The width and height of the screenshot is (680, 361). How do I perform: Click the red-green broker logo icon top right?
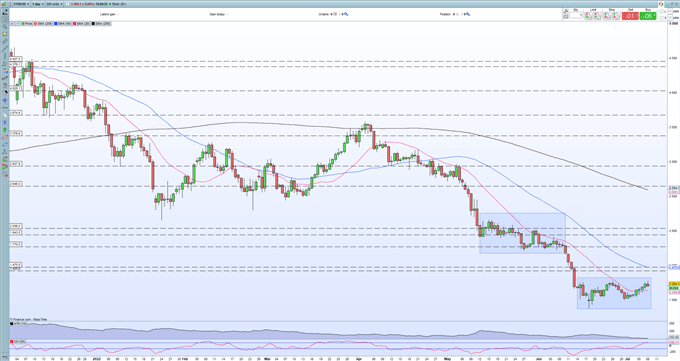(x=661, y=4)
